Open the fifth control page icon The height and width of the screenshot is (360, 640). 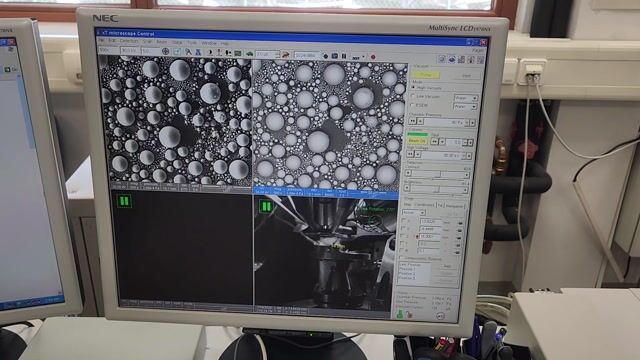(480, 60)
